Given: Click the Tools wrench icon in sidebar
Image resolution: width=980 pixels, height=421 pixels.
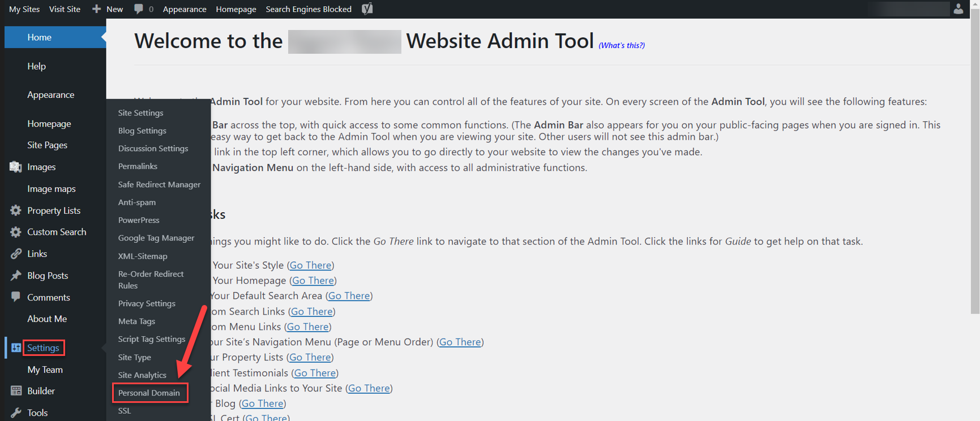Looking at the screenshot, I should click(x=16, y=413).
